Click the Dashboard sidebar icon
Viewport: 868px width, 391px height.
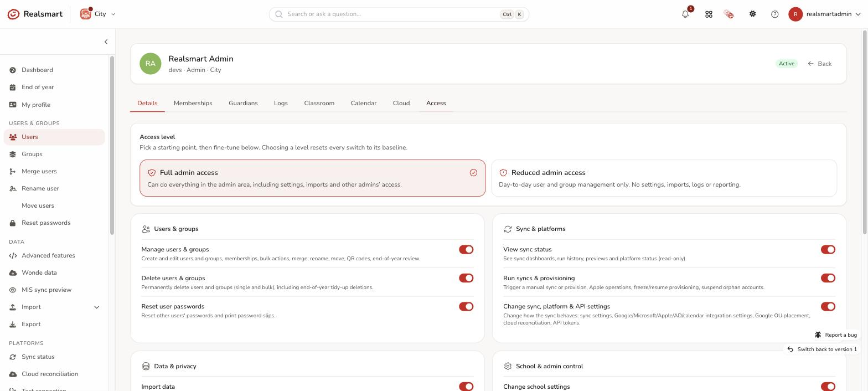point(13,70)
